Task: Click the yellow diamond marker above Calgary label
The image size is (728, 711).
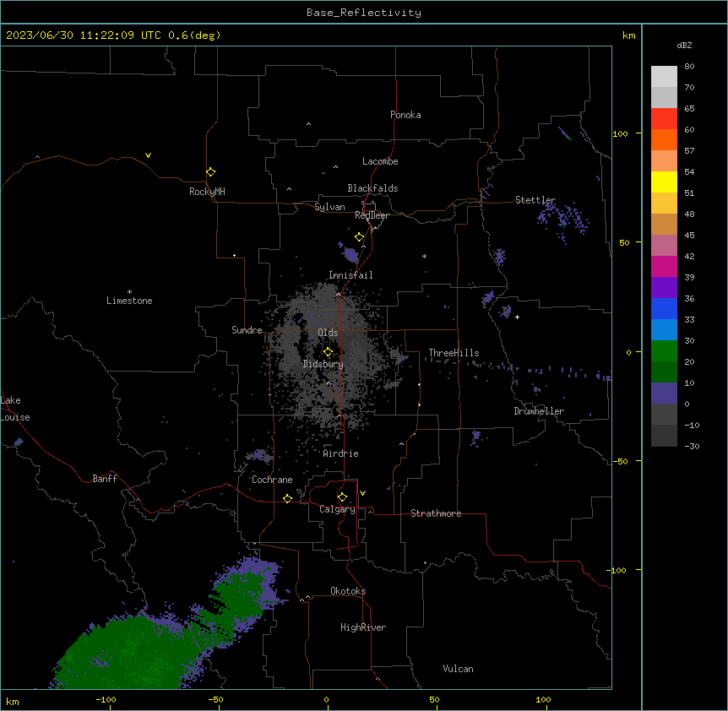Action: [342, 497]
